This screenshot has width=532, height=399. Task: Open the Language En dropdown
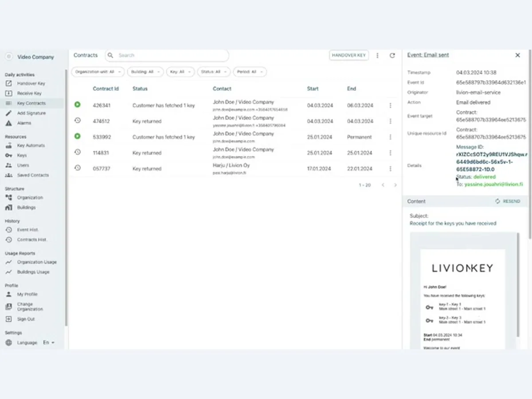click(x=49, y=343)
